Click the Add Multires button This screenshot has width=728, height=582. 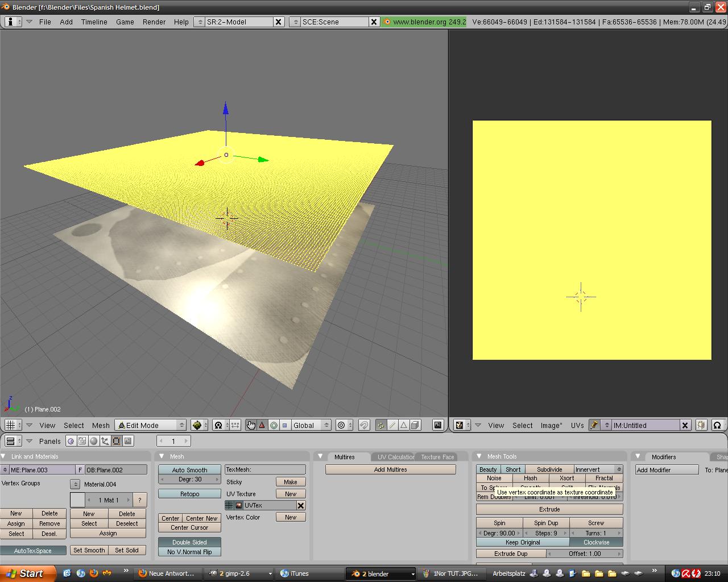pos(390,469)
